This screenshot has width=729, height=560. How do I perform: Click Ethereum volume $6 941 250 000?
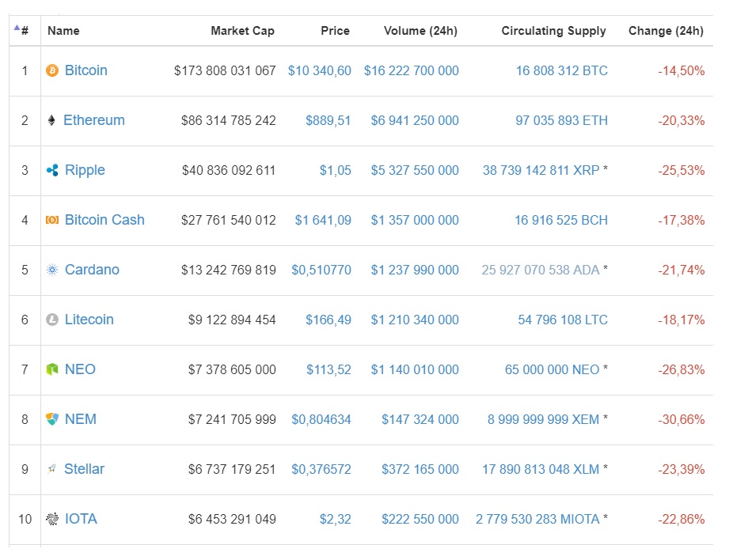click(x=415, y=120)
